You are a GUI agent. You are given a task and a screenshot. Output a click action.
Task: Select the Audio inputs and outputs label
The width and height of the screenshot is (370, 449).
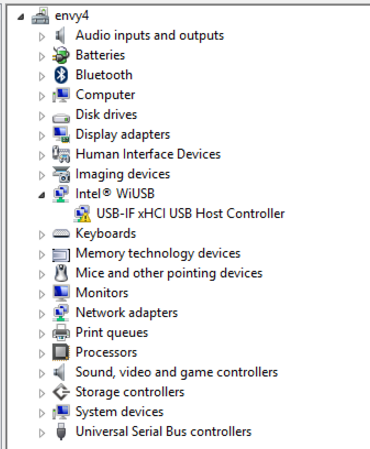[149, 36]
